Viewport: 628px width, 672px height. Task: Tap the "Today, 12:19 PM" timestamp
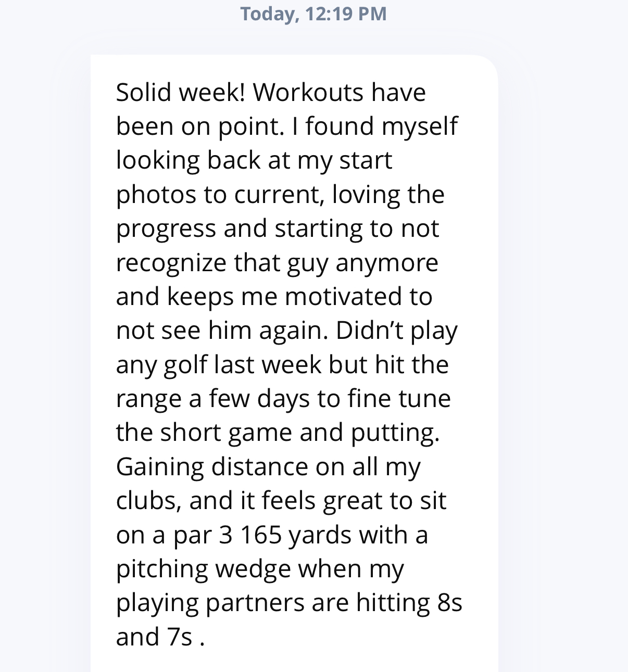tap(313, 14)
